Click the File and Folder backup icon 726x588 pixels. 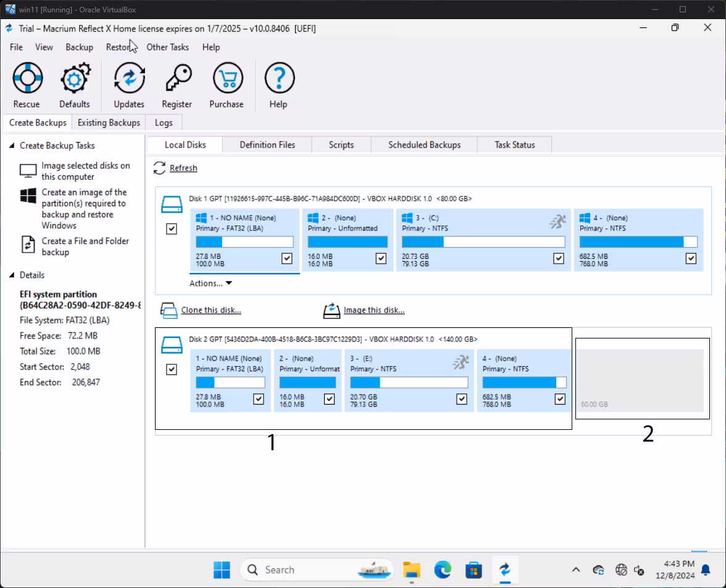[x=28, y=244]
